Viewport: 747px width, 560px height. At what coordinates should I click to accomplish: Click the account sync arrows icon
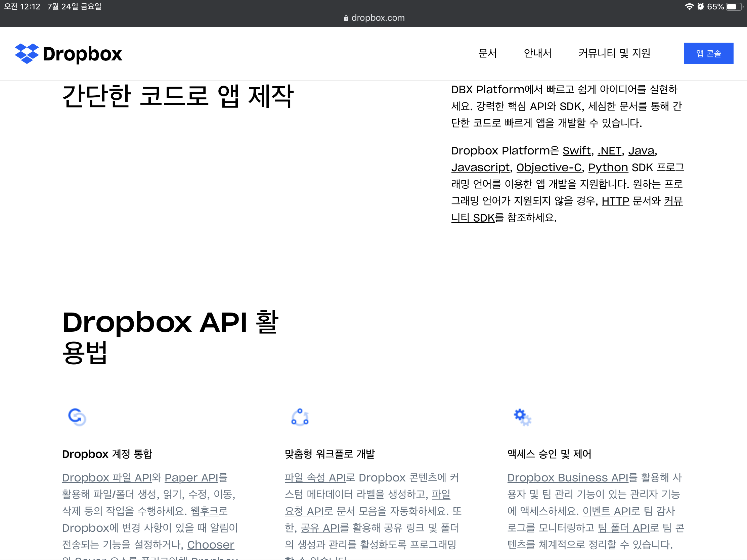[x=77, y=417]
